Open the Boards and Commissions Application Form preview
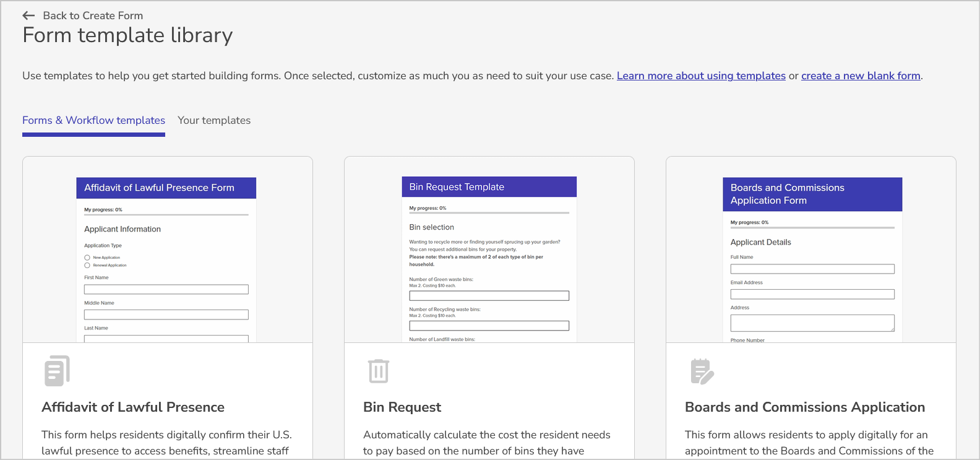 812,259
